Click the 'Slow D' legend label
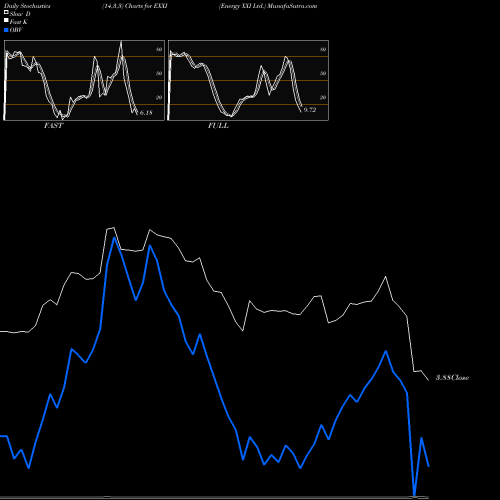 pyautogui.click(x=20, y=14)
